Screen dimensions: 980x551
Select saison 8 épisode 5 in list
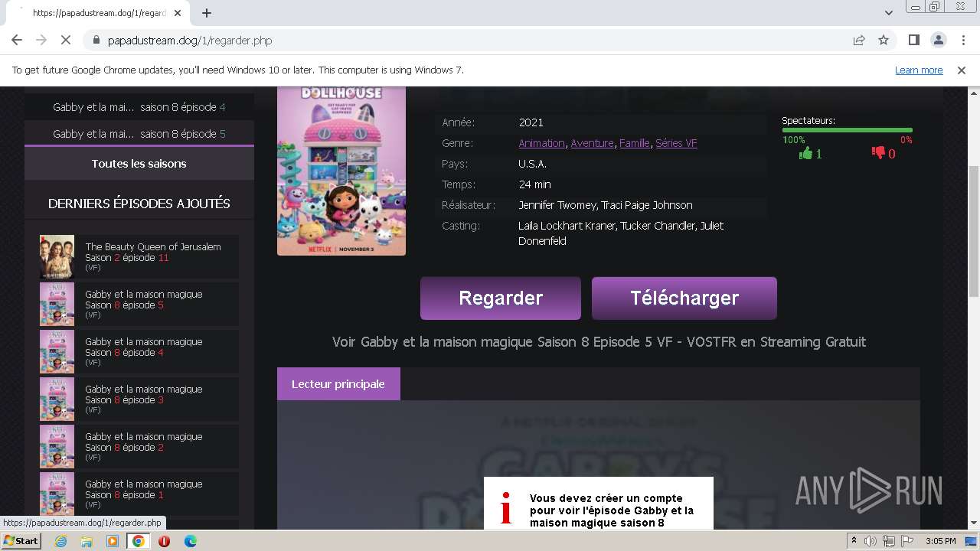139,133
